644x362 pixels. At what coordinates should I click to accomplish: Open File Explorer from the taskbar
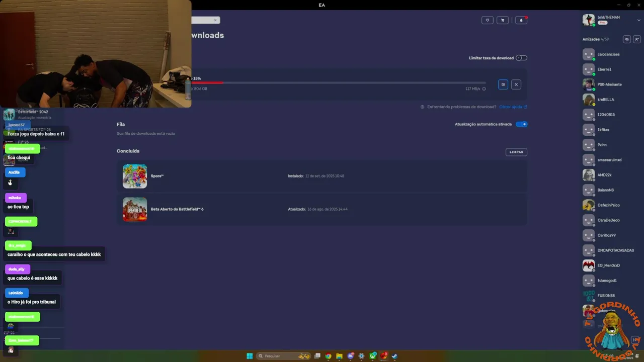click(x=339, y=356)
